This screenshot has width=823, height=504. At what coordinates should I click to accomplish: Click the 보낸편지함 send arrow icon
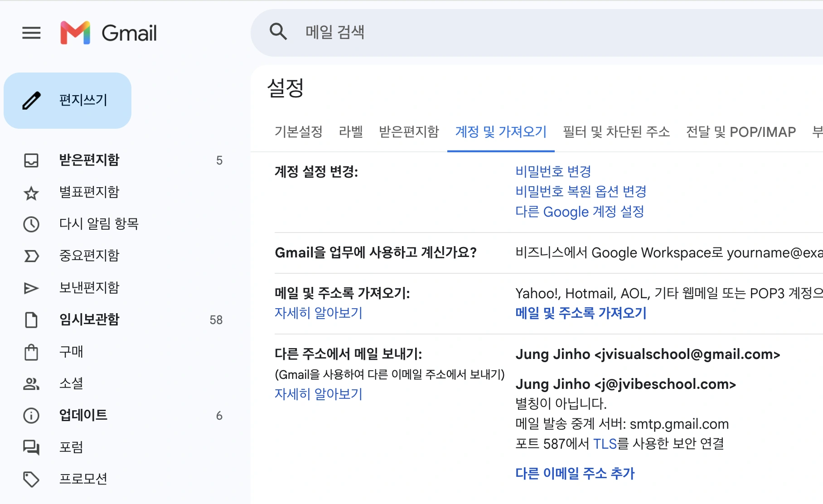pyautogui.click(x=31, y=288)
